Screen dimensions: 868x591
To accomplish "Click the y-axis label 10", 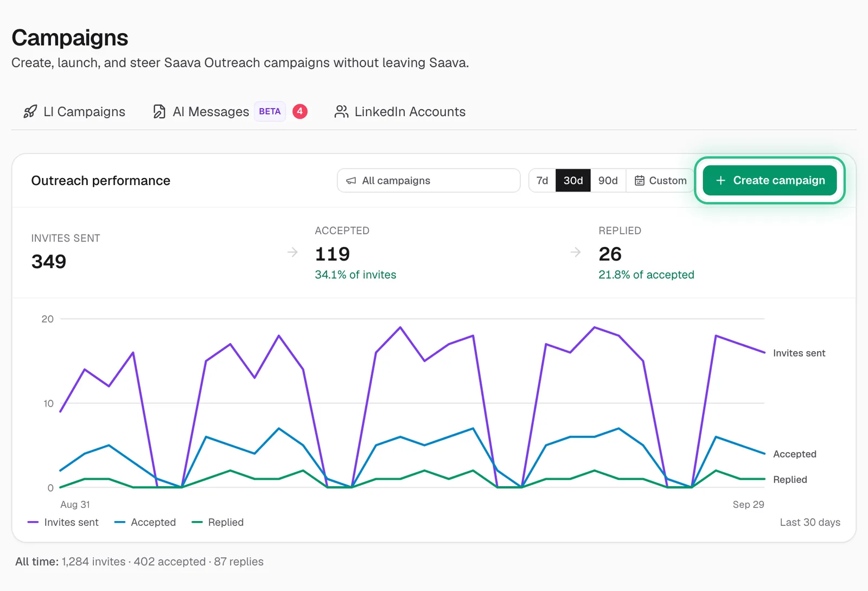I will tap(48, 404).
